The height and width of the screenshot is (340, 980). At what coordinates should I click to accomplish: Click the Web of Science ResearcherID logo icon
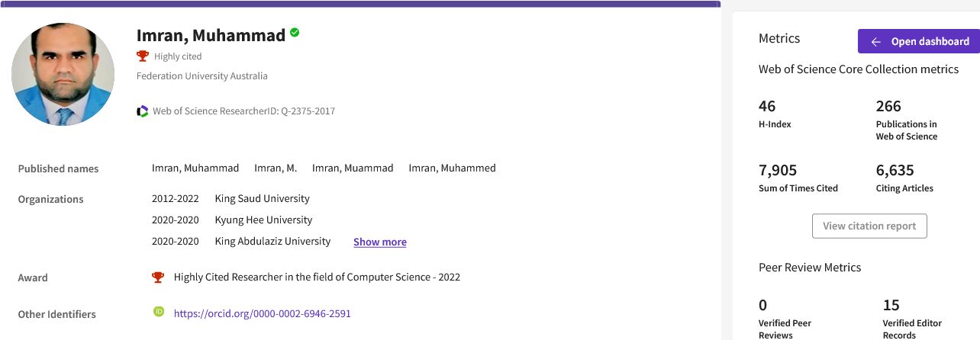tap(143, 111)
